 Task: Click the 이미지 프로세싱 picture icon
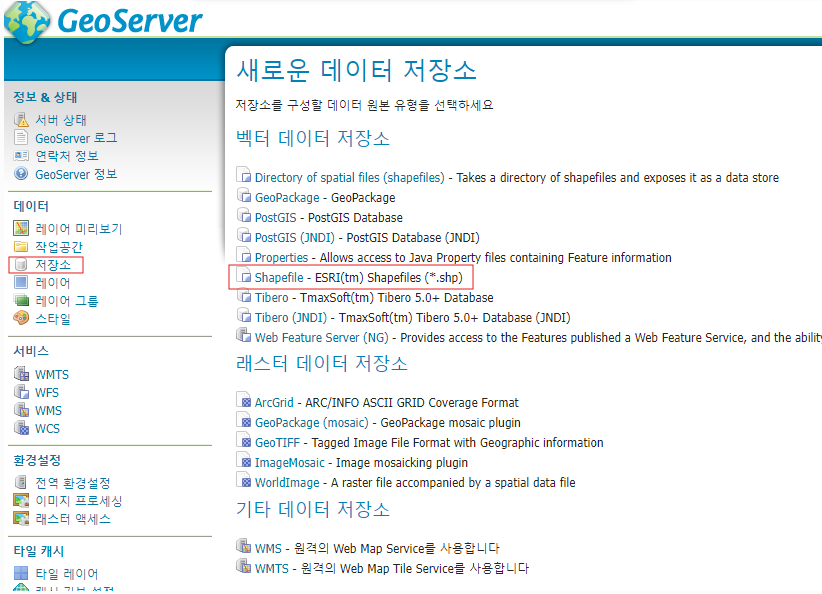21,500
